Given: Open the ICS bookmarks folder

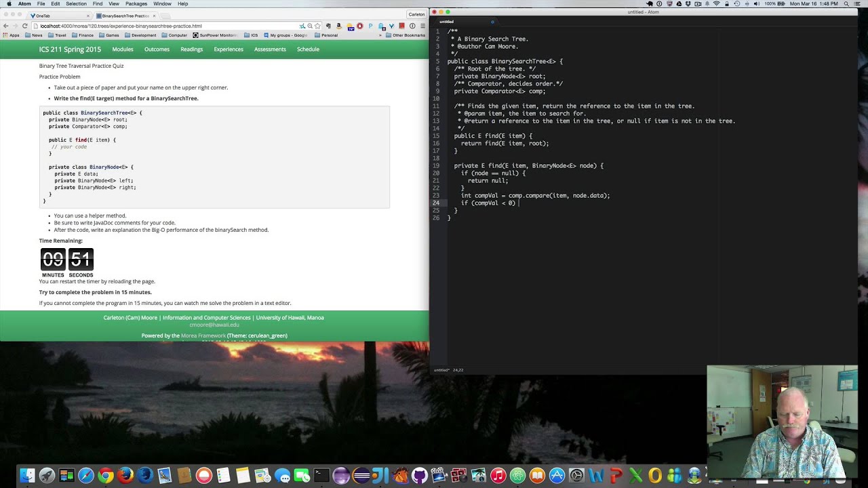Looking at the screenshot, I should click(x=252, y=35).
